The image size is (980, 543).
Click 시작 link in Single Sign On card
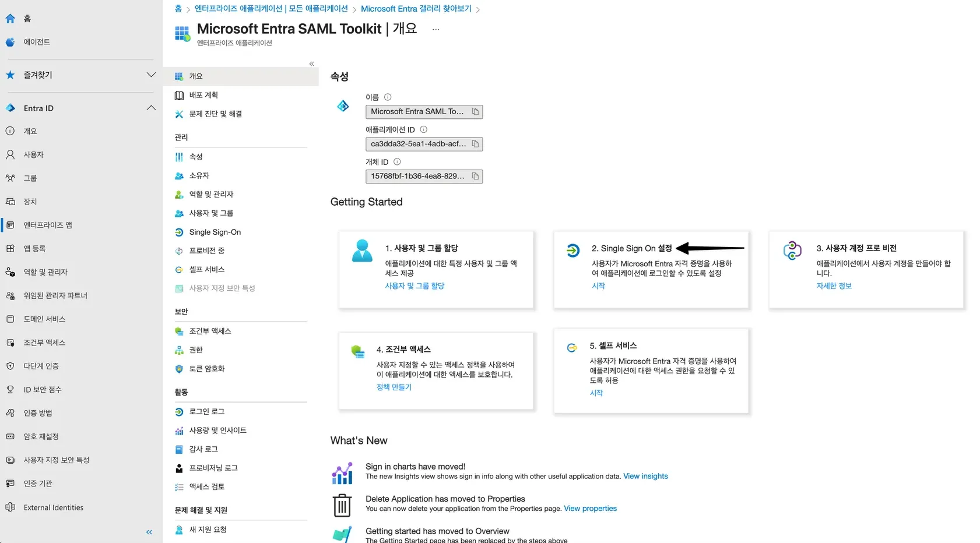[x=598, y=286]
